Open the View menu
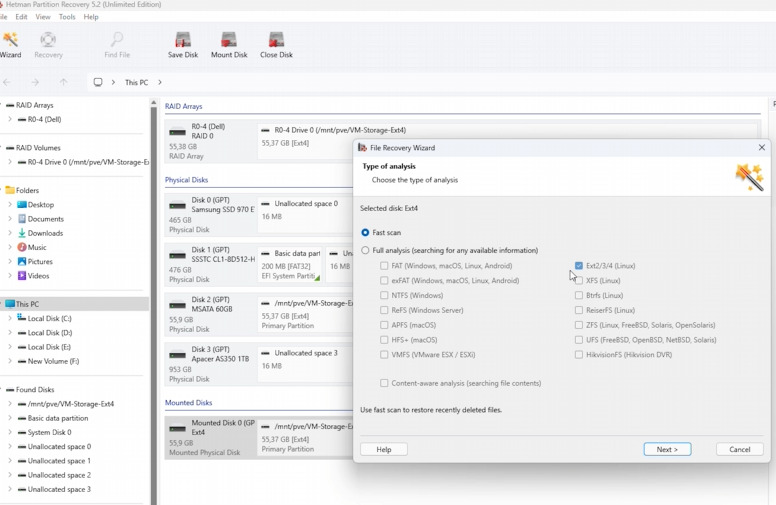 pyautogui.click(x=43, y=17)
